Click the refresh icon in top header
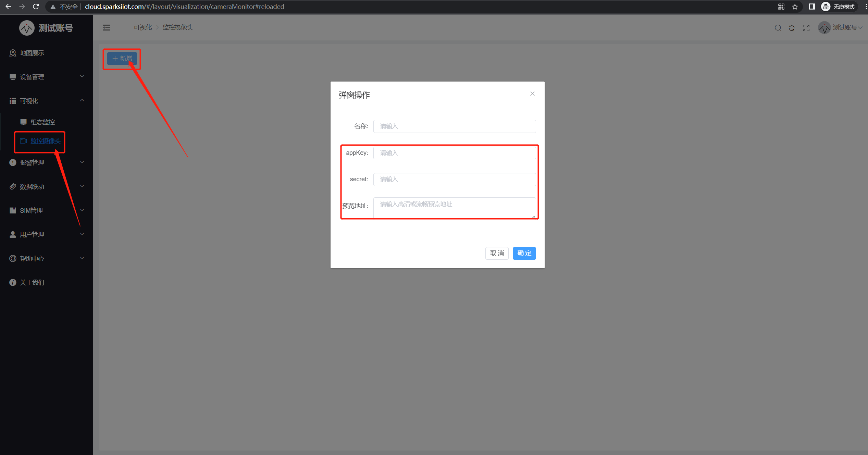This screenshot has width=868, height=455. [792, 28]
